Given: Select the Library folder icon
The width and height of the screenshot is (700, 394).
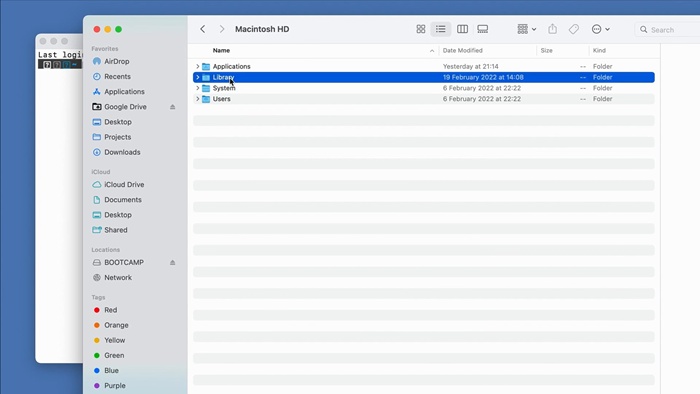Looking at the screenshot, I should 206,77.
